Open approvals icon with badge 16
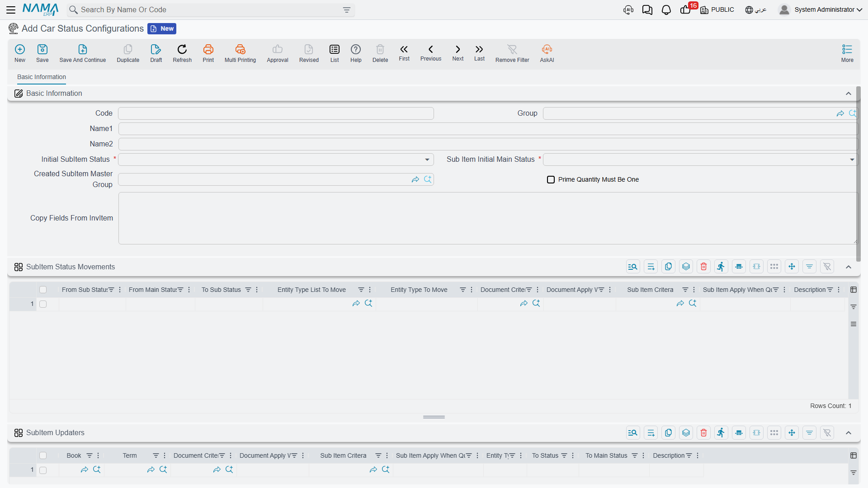This screenshot has height=488, width=868. click(x=686, y=10)
